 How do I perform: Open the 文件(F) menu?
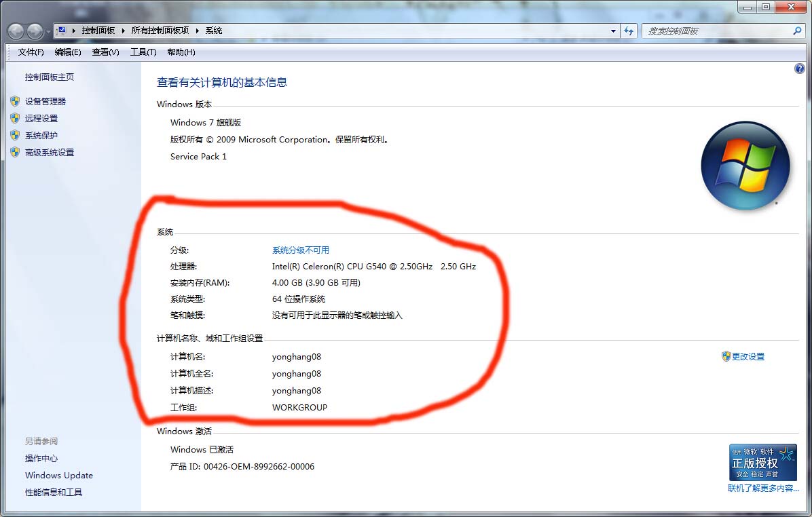point(31,52)
